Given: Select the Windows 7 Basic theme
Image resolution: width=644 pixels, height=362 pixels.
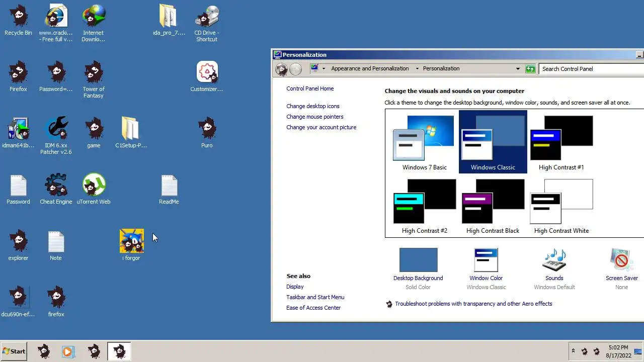Looking at the screenshot, I should [425, 143].
